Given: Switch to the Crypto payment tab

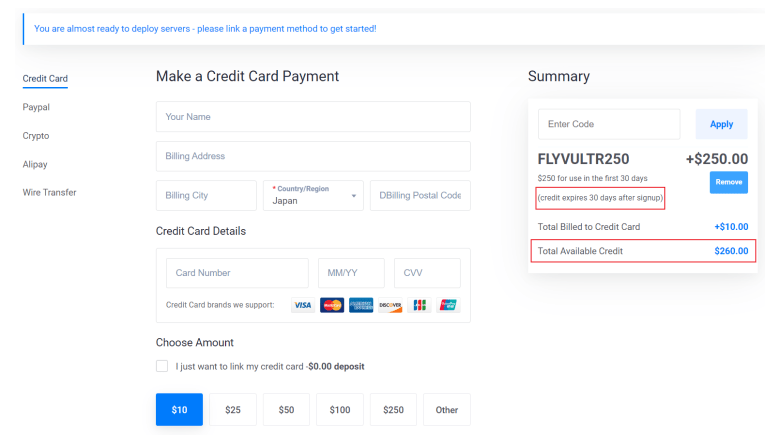Looking at the screenshot, I should pos(36,136).
